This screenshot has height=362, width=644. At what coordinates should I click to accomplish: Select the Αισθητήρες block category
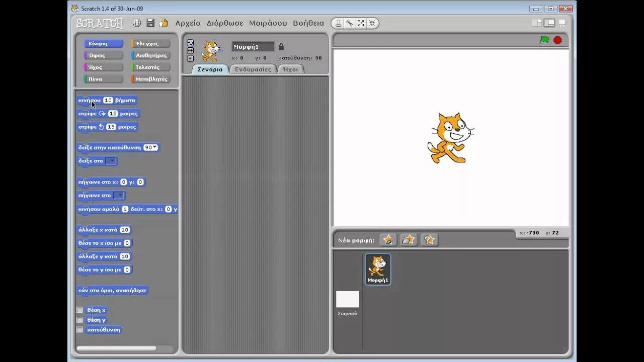[x=151, y=55]
